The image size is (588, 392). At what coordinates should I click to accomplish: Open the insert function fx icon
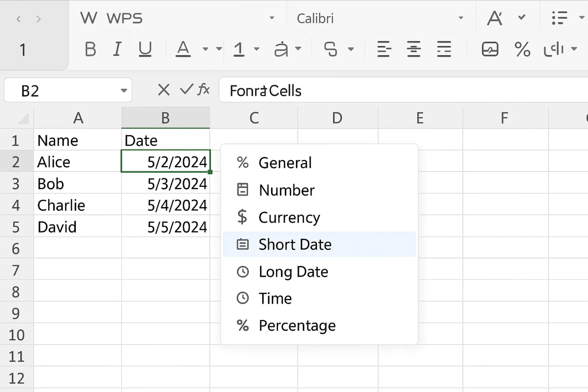tap(204, 89)
